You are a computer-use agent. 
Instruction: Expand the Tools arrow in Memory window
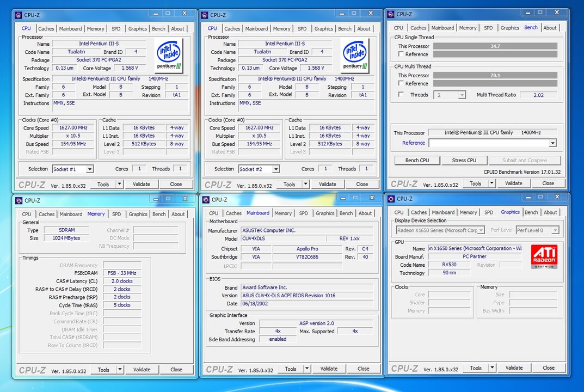coord(120,370)
